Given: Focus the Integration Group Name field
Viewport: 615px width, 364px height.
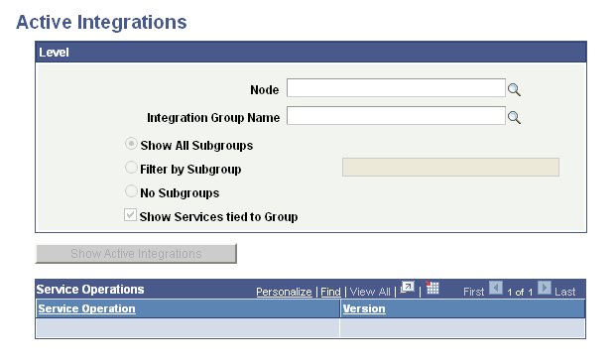Looking at the screenshot, I should click(x=396, y=116).
